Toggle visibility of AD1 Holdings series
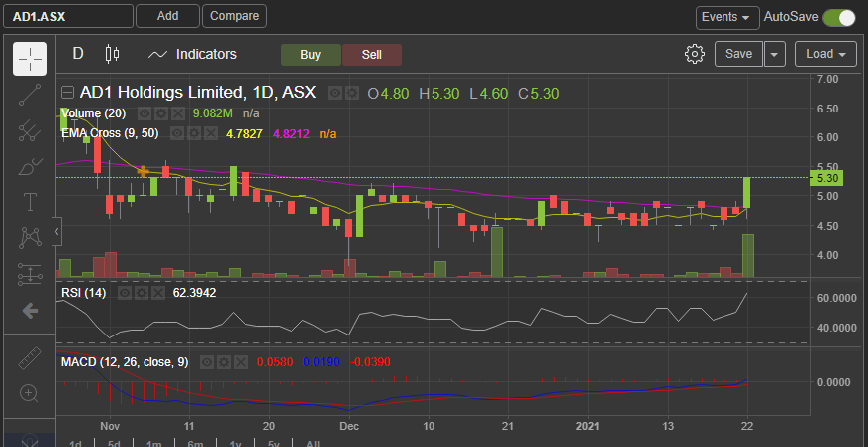The height and width of the screenshot is (447, 868). (x=335, y=93)
